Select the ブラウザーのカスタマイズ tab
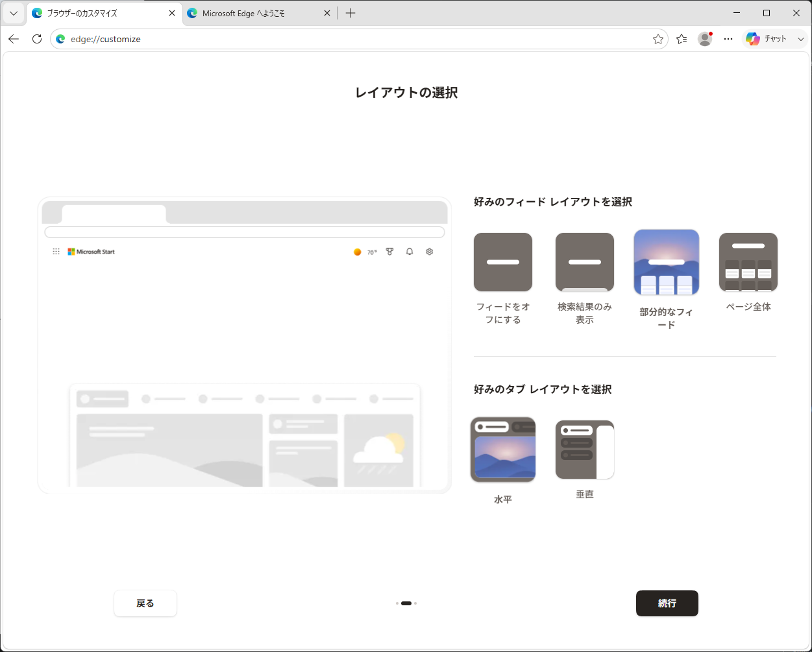 click(104, 13)
